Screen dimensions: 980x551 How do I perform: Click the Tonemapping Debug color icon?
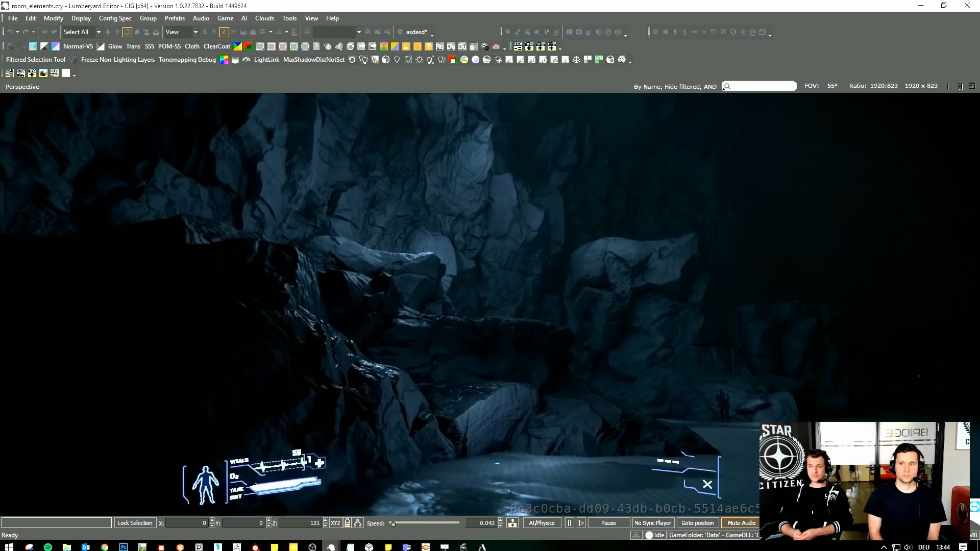tap(224, 60)
